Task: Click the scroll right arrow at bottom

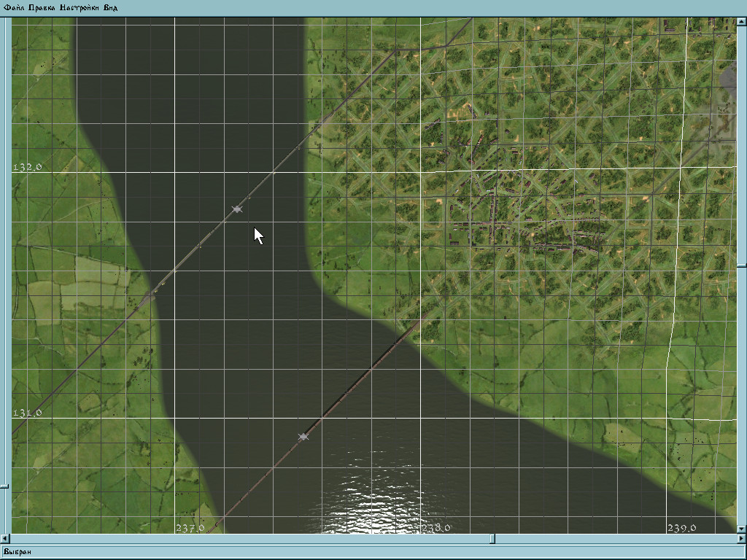Action: pos(742,539)
